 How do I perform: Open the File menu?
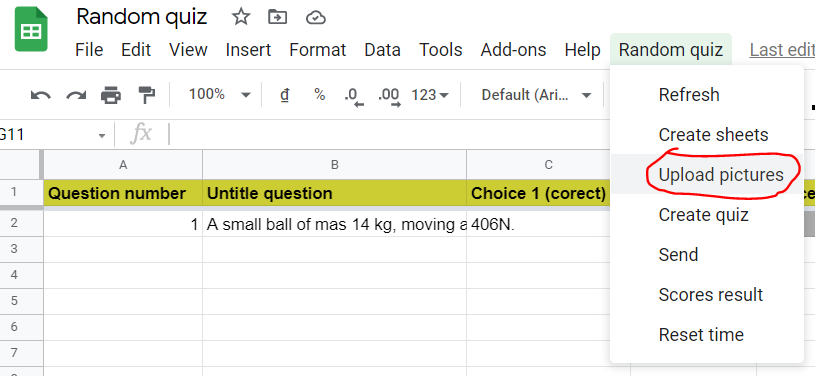[89, 50]
